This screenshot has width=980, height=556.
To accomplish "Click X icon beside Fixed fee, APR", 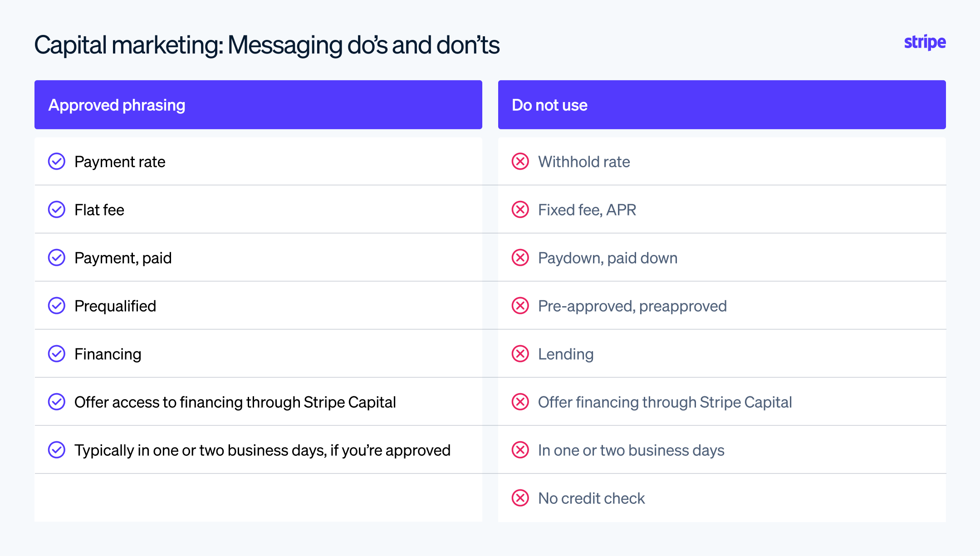I will (520, 210).
